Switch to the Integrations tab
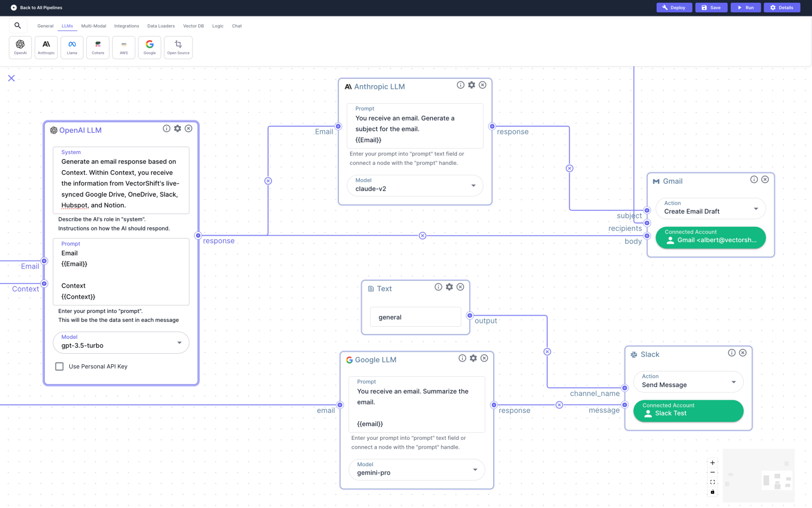Screen dimensions: 812x508 coord(126,26)
